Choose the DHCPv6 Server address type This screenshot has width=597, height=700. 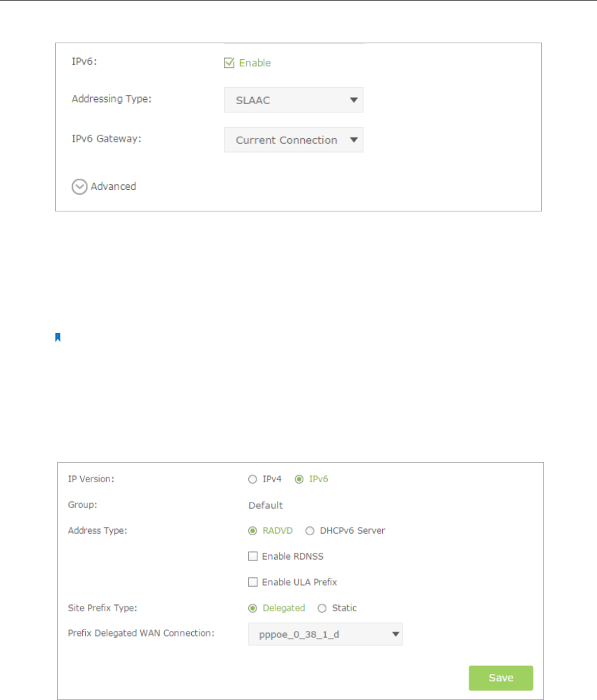tap(310, 530)
